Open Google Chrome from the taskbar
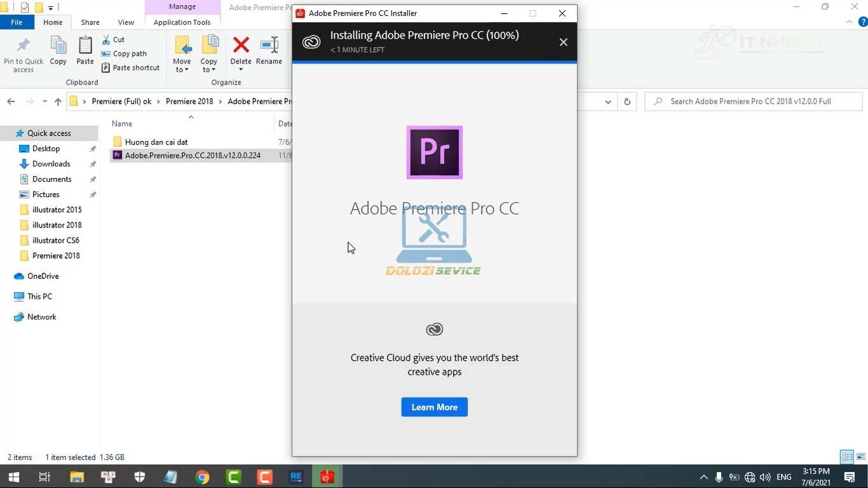This screenshot has height=488, width=868. point(202,477)
